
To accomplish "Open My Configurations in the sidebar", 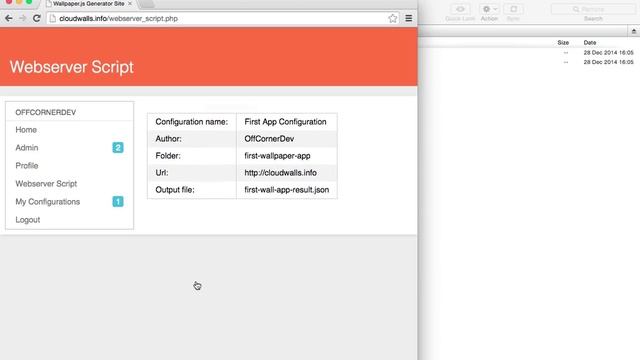I will (48, 202).
